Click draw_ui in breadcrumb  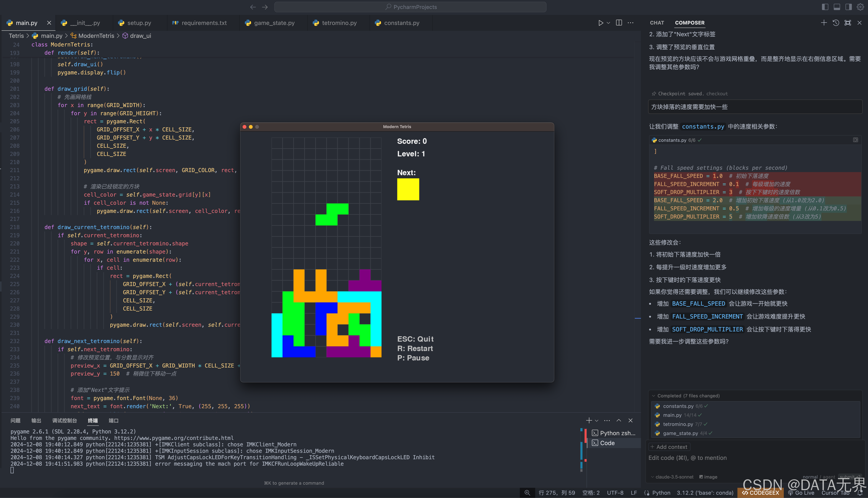tap(140, 36)
